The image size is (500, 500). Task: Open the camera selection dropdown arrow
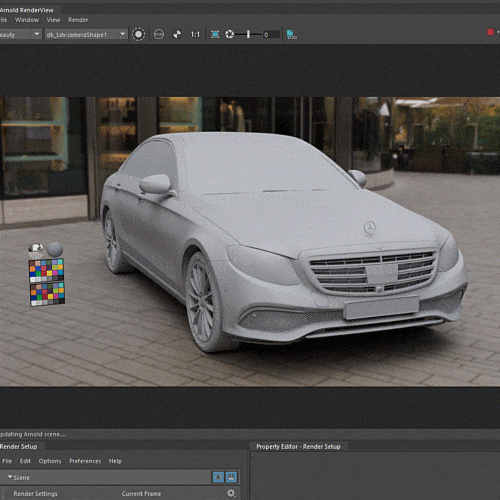pos(122,34)
